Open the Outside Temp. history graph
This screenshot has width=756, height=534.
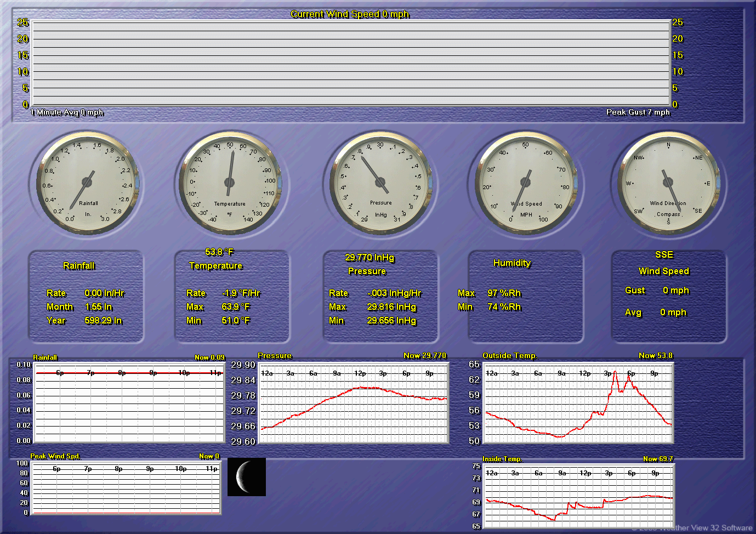tap(578, 404)
